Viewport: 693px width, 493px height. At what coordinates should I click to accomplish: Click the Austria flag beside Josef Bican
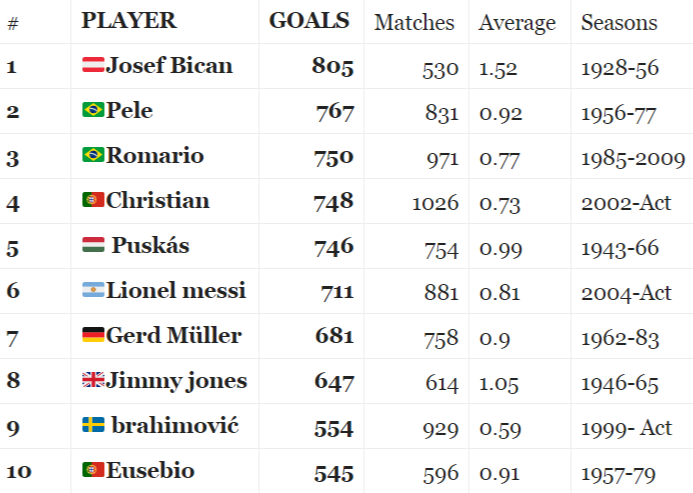click(93, 66)
